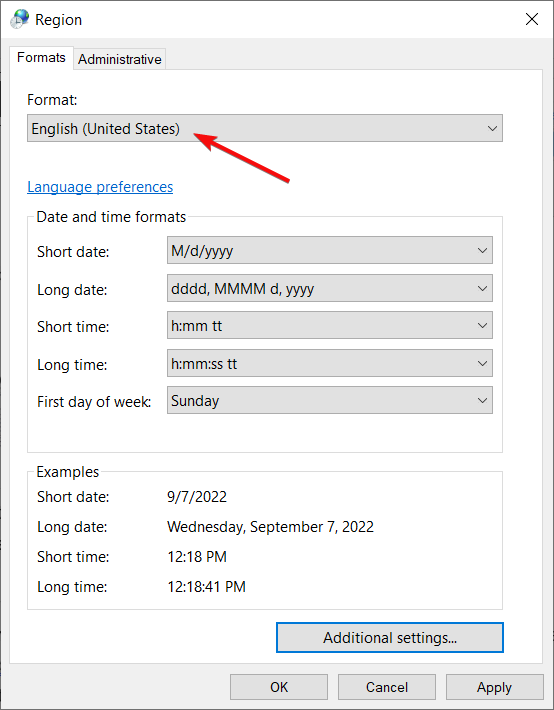This screenshot has width=554, height=710.
Task: Open Language preferences link
Action: click(100, 187)
